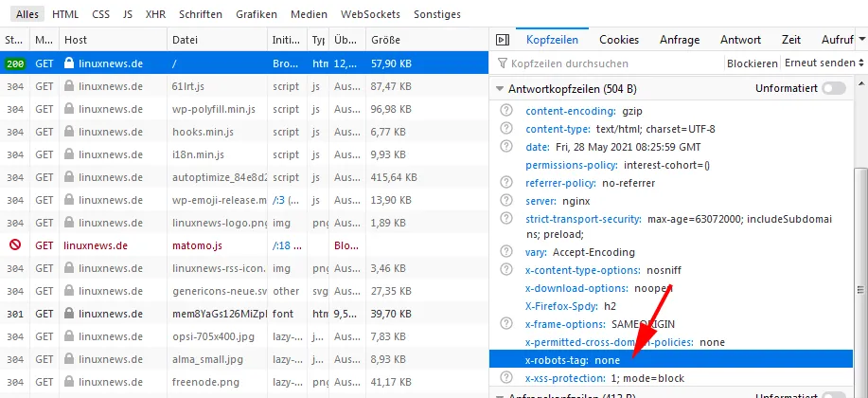
Task: Open help icon beside strict-transport-security header
Action: (x=505, y=218)
